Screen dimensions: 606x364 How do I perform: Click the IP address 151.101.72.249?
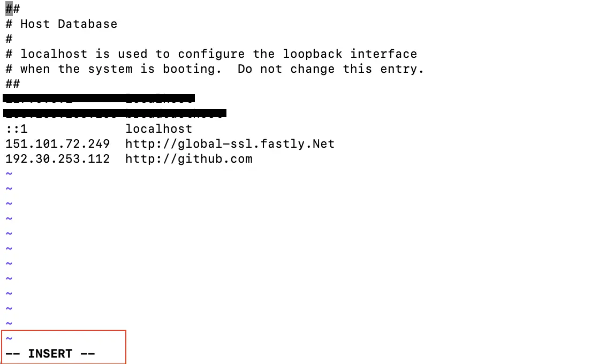click(x=58, y=144)
